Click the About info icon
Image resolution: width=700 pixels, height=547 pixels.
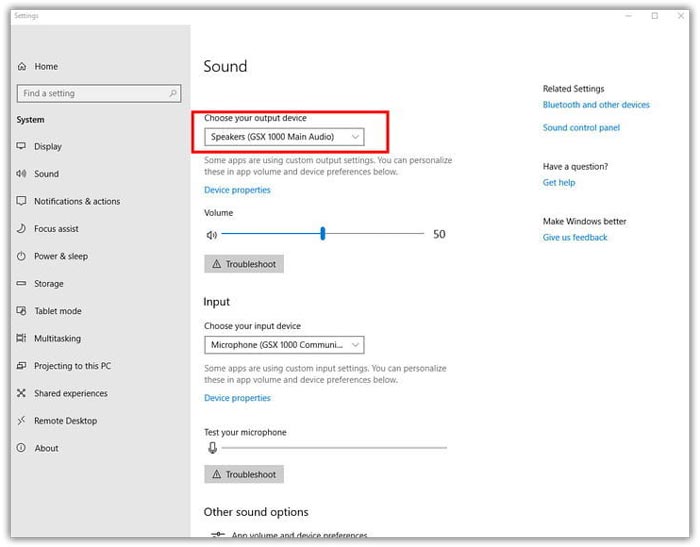point(21,448)
